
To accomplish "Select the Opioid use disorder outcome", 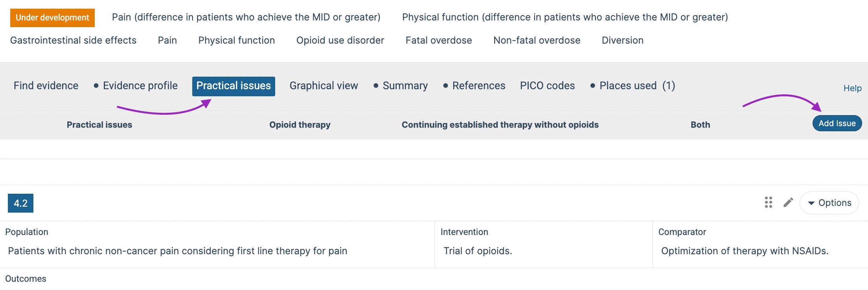I will [x=340, y=40].
